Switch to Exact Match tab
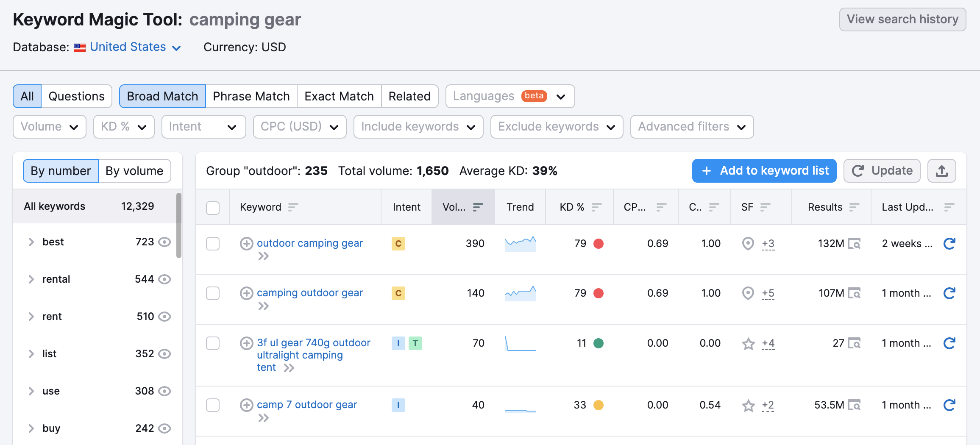980x445 pixels. tap(339, 96)
